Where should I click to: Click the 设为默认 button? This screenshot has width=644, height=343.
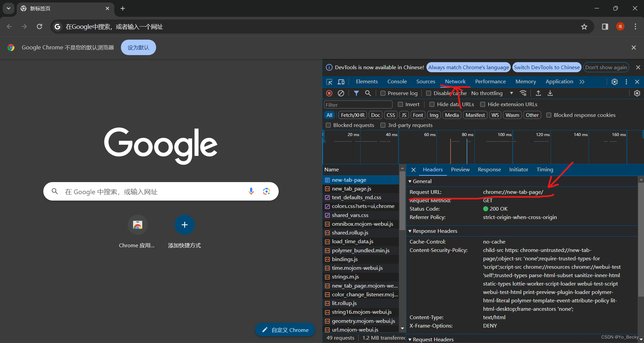tap(138, 47)
